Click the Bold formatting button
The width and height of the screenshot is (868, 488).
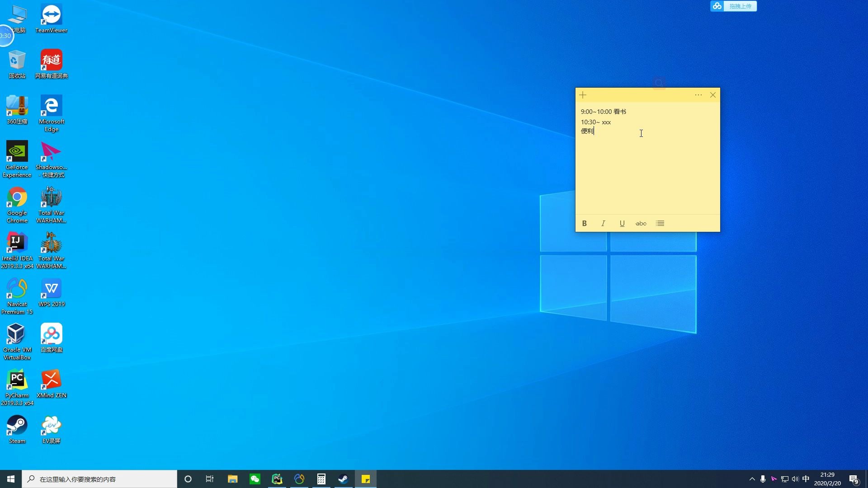(584, 223)
